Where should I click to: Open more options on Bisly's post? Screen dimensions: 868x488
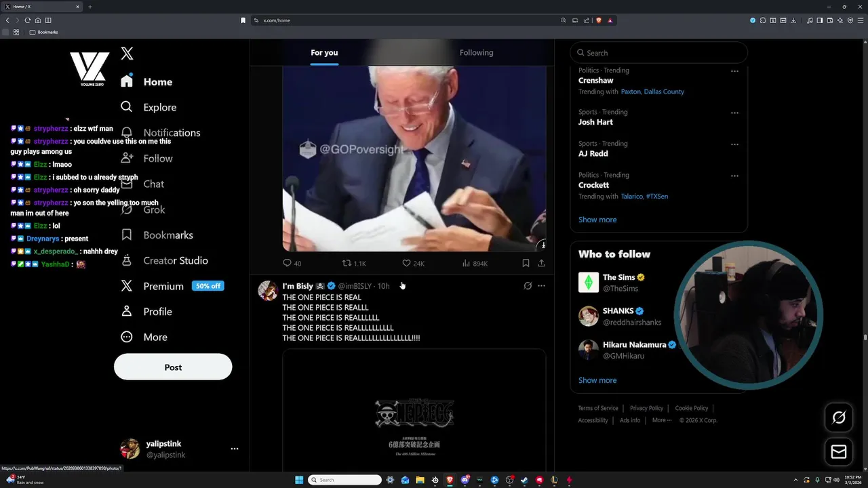541,286
